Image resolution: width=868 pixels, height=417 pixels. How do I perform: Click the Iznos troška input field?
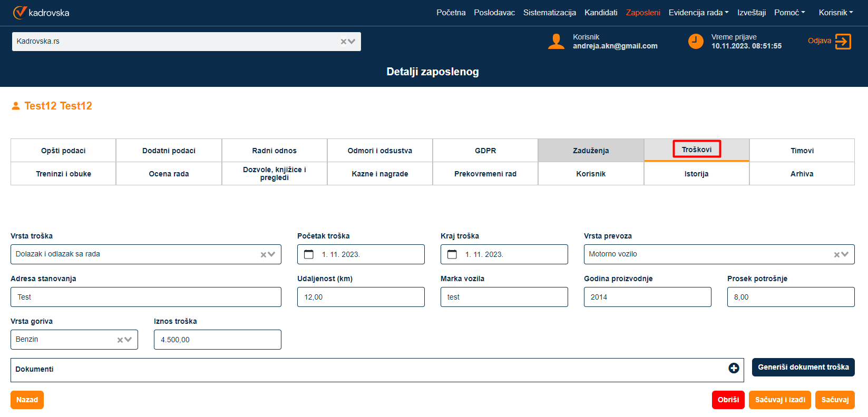point(217,340)
